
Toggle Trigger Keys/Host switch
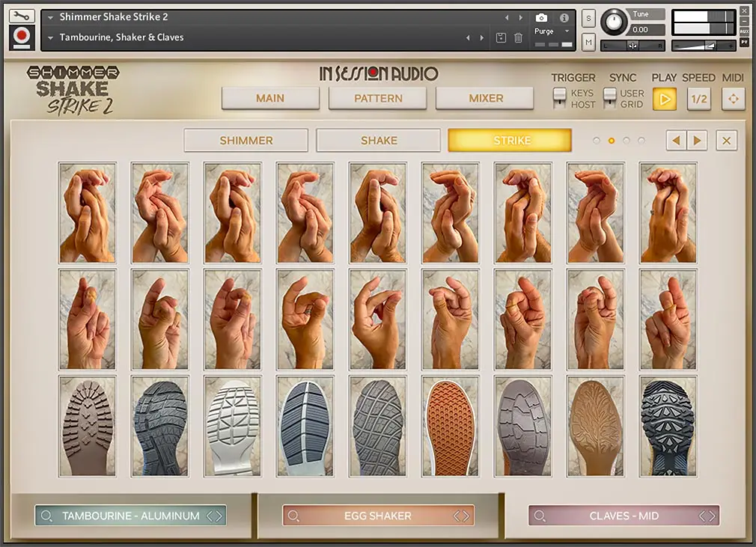click(x=559, y=98)
